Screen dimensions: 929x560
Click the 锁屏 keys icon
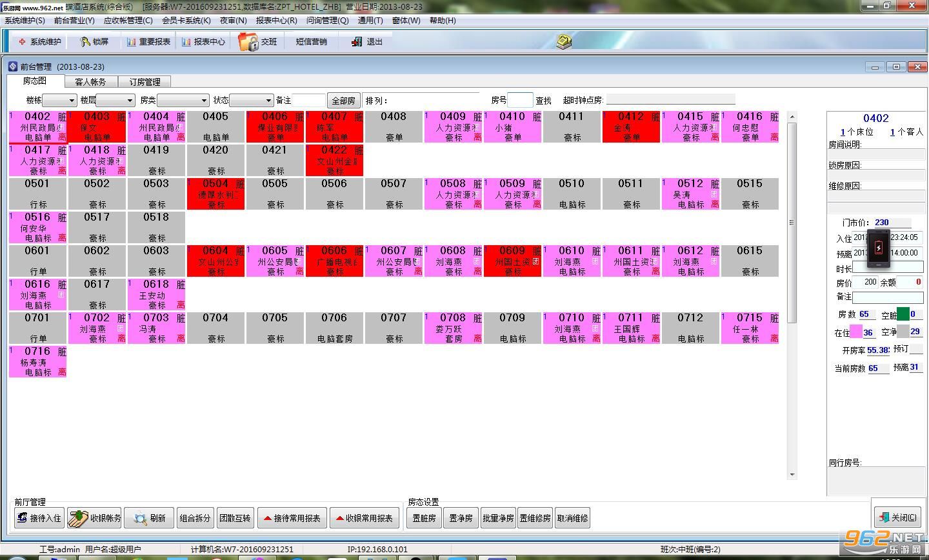pos(85,42)
